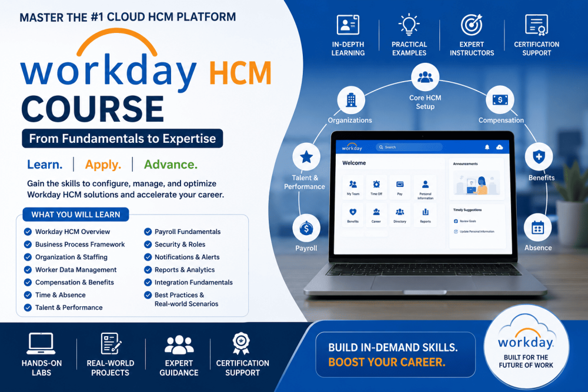Open Benefits heart tile on laptop screen
The image size is (588, 392).
coord(353,215)
